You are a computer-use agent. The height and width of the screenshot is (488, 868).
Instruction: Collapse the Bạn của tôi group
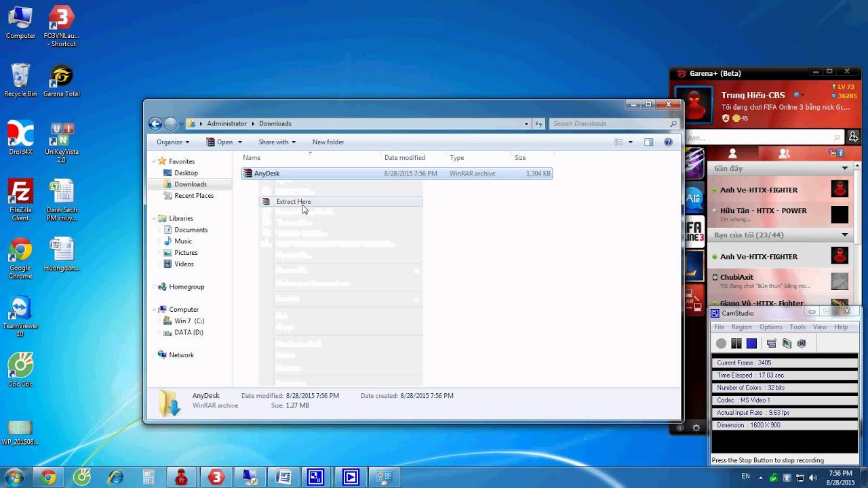point(845,235)
